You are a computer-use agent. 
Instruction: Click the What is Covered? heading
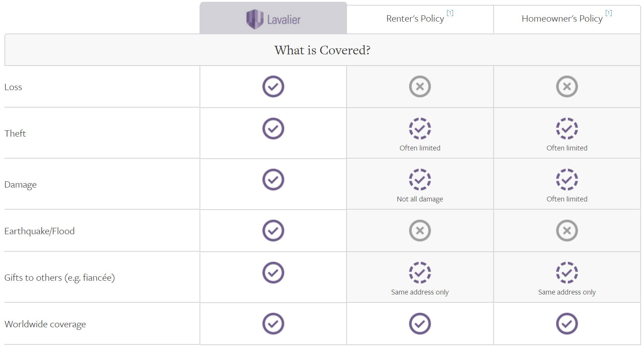tap(322, 50)
